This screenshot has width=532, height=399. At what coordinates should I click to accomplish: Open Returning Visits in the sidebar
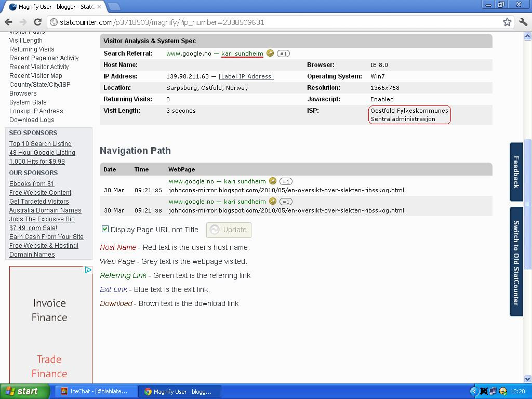(32, 49)
